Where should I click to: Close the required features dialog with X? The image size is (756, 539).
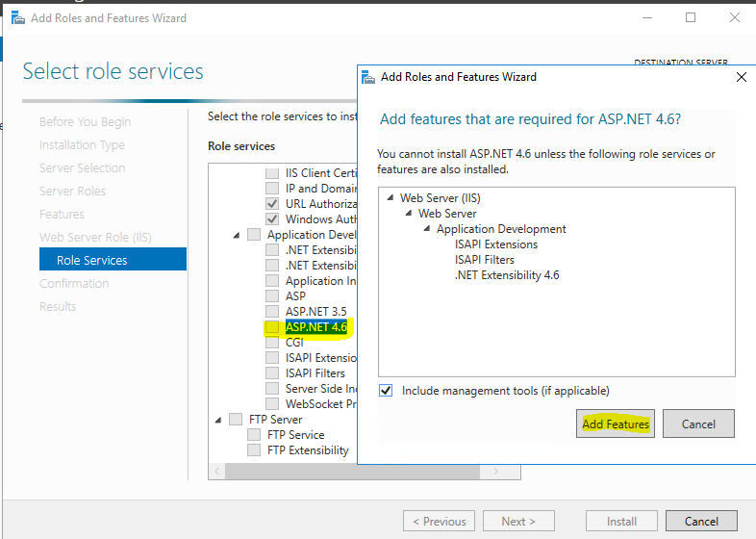point(740,77)
